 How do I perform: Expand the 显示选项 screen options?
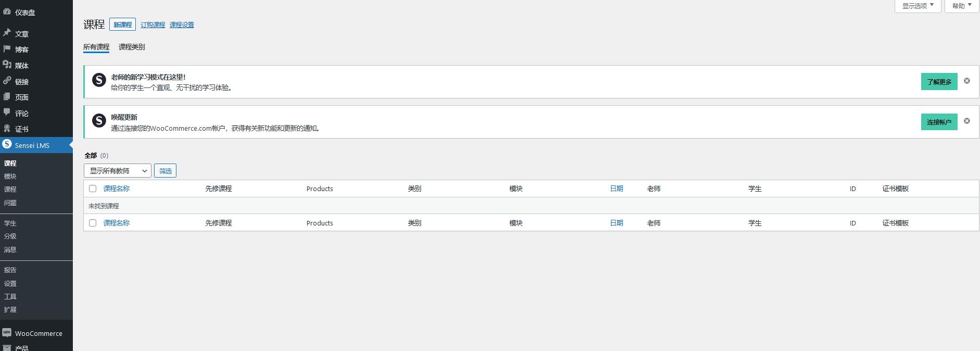click(x=918, y=6)
